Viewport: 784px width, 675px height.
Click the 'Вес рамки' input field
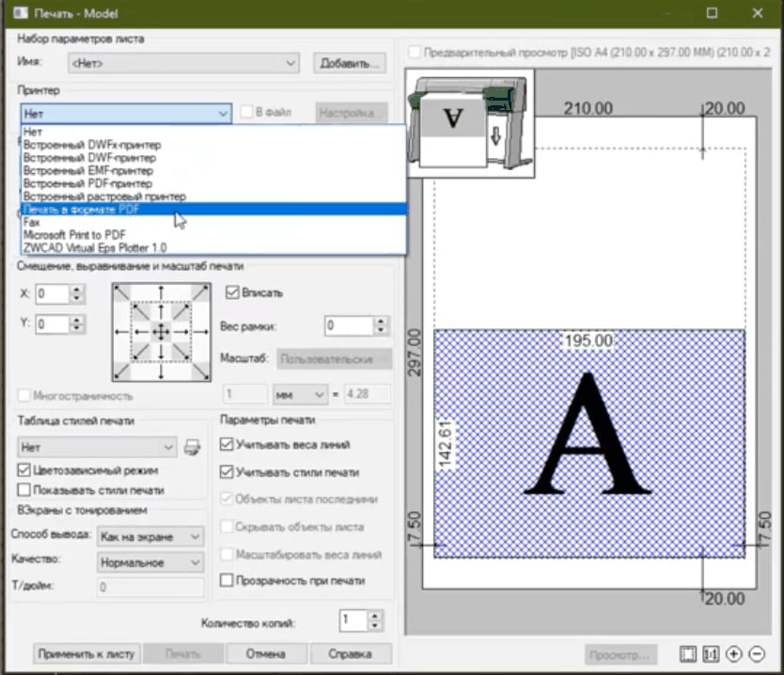(x=349, y=326)
